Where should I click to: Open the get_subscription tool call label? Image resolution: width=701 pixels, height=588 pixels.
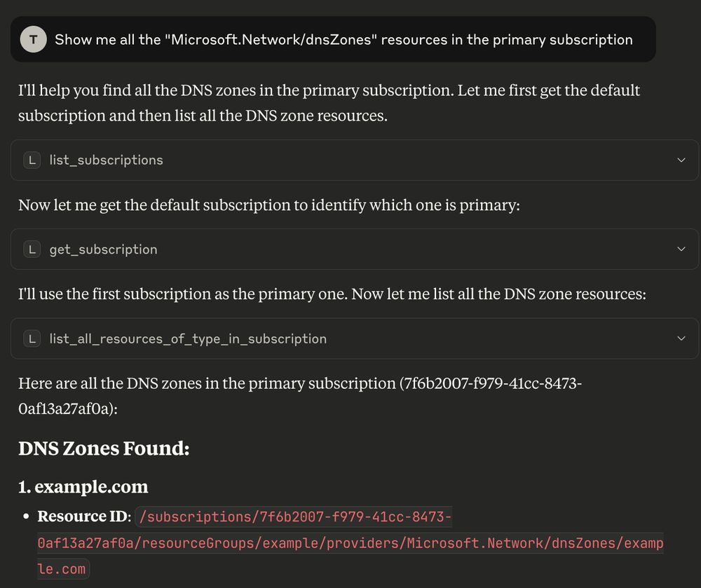coord(103,249)
